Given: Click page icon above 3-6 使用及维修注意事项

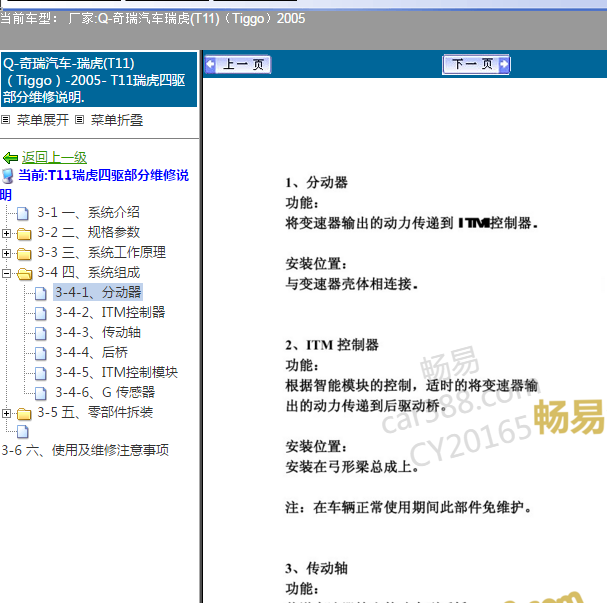Looking at the screenshot, I should pos(23,432).
